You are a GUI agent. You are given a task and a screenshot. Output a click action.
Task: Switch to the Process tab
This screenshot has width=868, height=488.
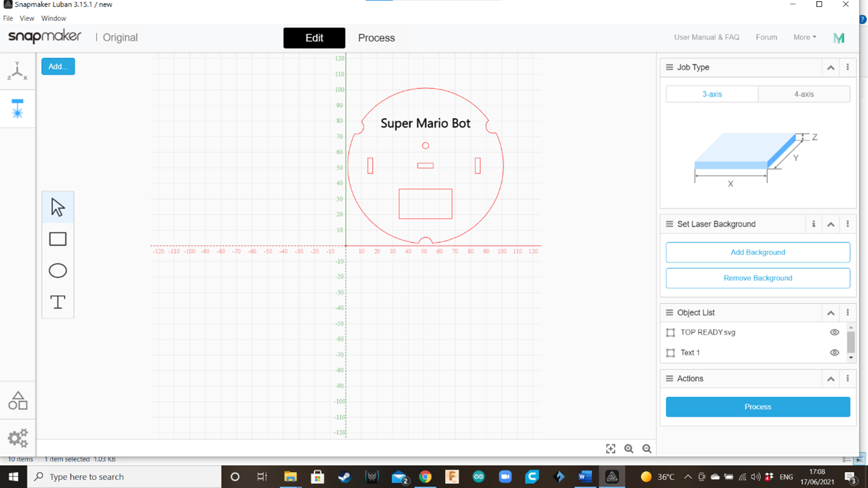377,38
